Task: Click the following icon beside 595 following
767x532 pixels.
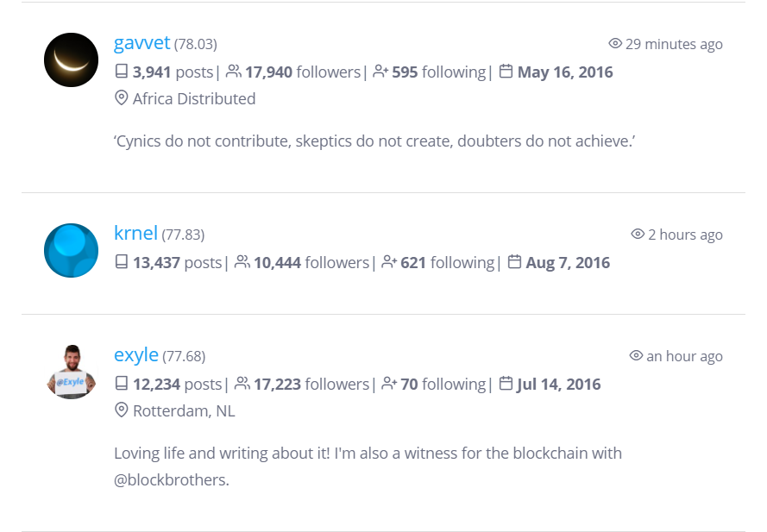Action: pyautogui.click(x=380, y=72)
